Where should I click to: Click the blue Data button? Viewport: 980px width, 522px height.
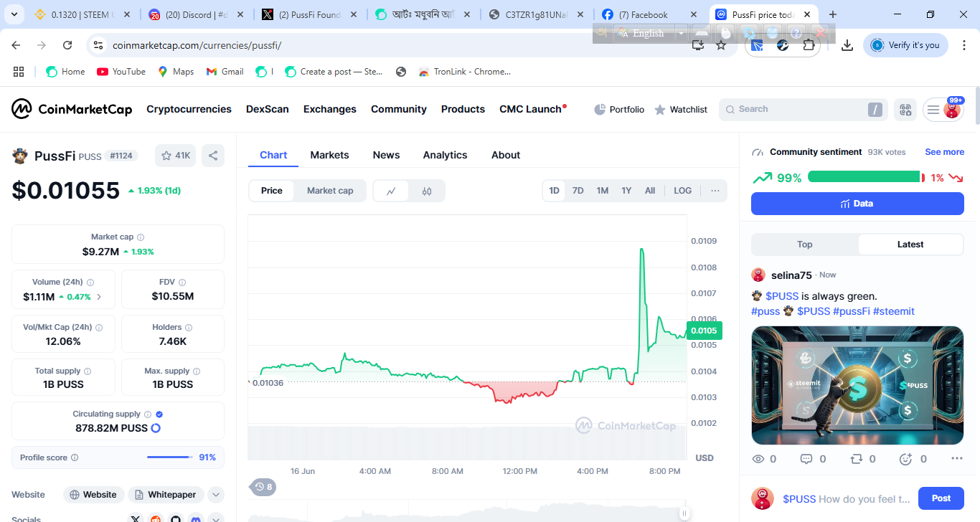tap(857, 204)
